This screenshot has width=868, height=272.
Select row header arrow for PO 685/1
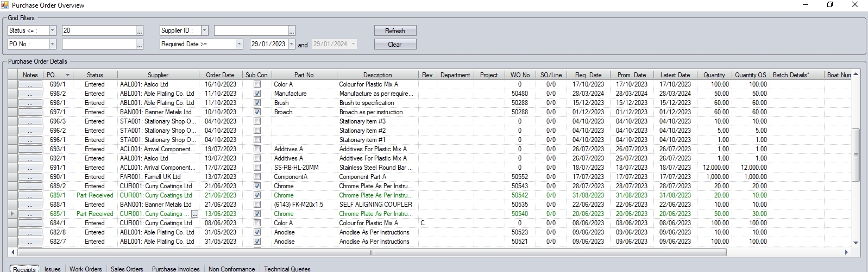click(12, 214)
